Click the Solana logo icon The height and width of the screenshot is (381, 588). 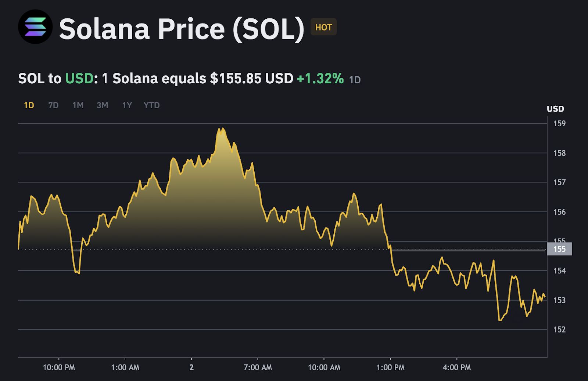(x=35, y=27)
